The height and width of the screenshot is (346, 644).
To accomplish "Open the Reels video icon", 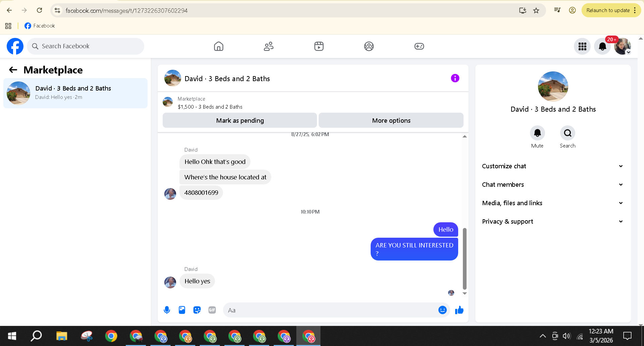I will [319, 46].
